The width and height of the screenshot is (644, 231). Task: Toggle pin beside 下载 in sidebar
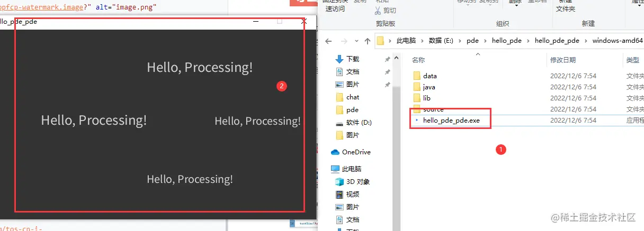point(388,59)
